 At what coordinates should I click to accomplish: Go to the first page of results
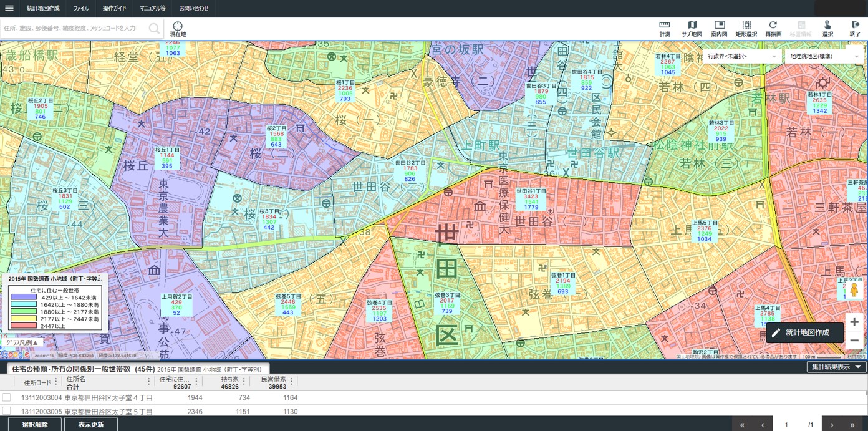tap(742, 425)
